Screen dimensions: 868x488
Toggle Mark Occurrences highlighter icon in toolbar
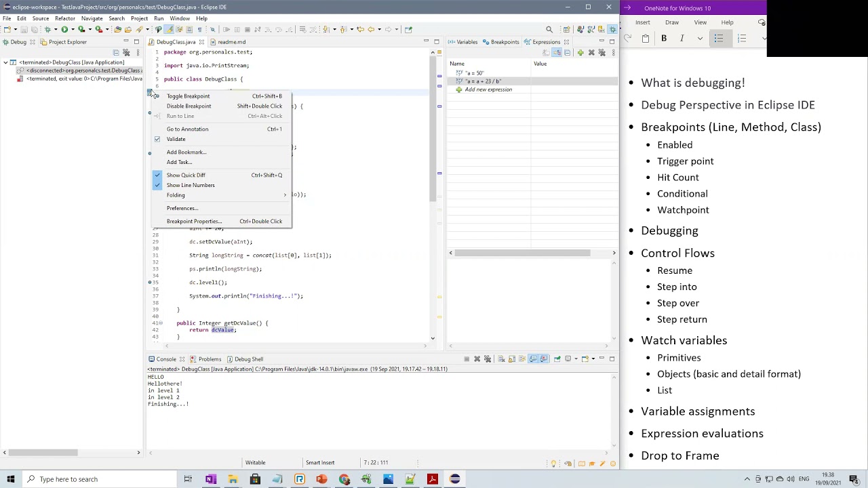pyautogui.click(x=169, y=29)
